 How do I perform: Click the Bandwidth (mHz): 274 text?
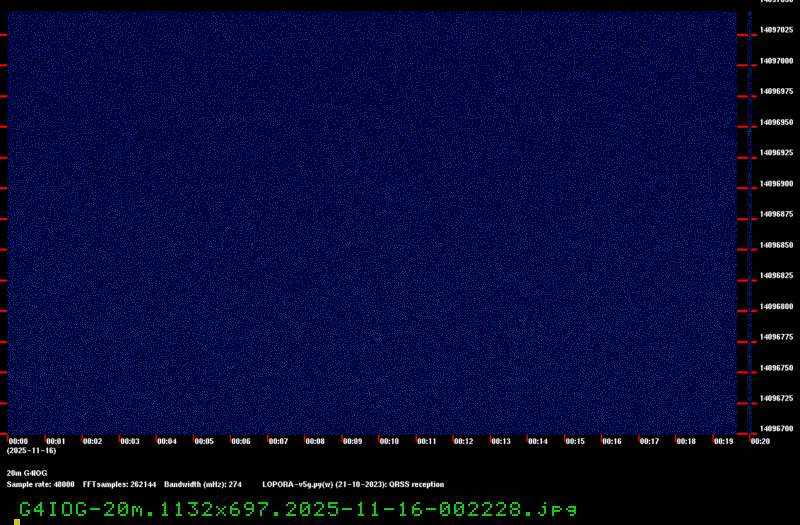click(x=203, y=484)
